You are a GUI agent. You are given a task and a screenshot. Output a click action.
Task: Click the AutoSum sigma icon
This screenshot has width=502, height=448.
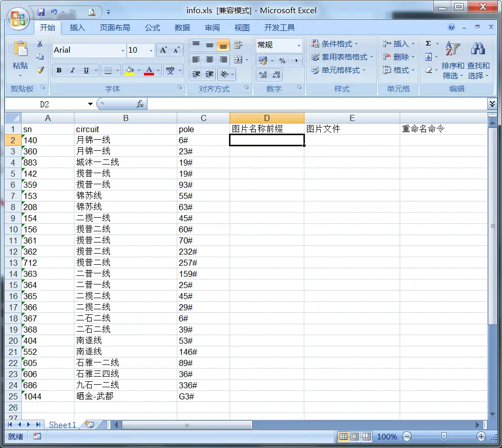click(x=429, y=44)
